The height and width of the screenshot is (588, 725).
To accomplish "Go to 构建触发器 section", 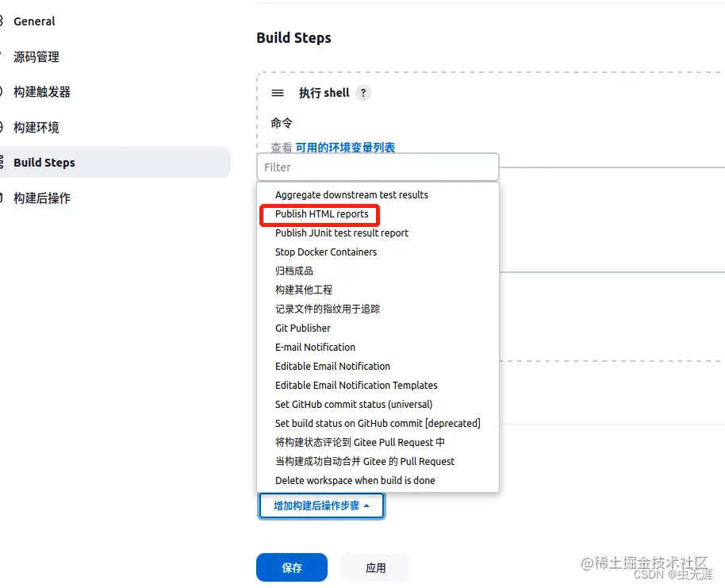I will point(41,92).
